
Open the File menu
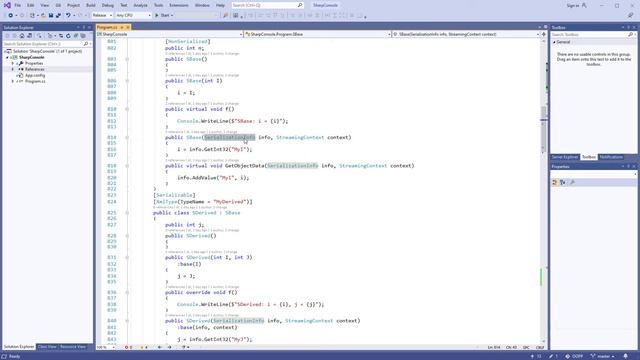[x=18, y=5]
